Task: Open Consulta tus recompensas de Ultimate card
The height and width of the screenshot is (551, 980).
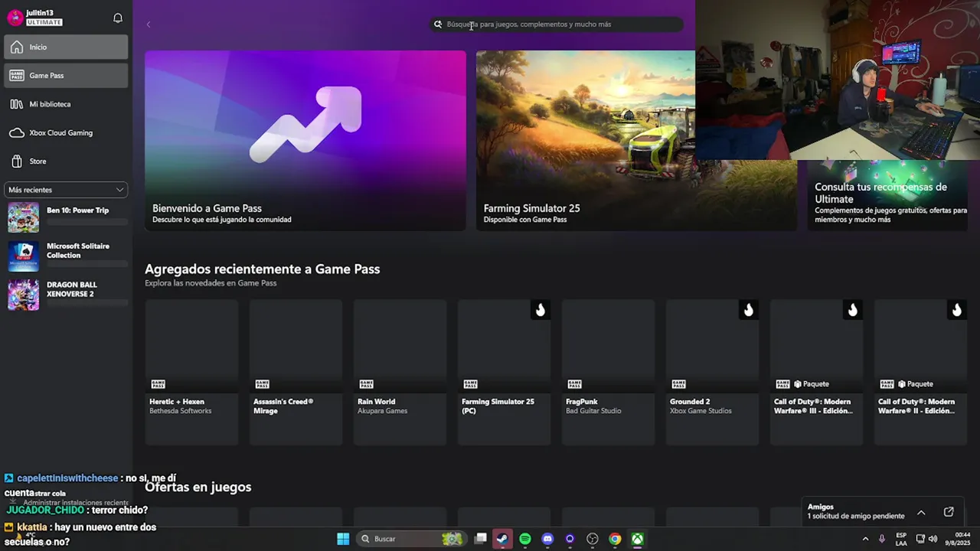Action: point(887,195)
